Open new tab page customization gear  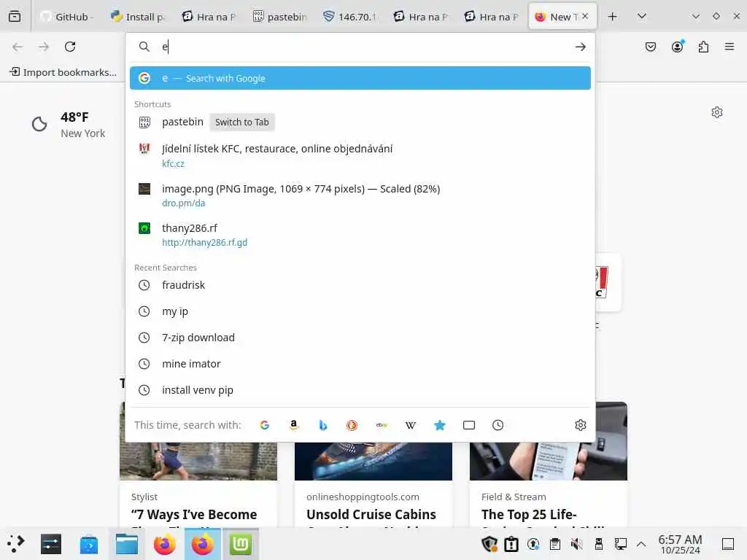pos(716,112)
